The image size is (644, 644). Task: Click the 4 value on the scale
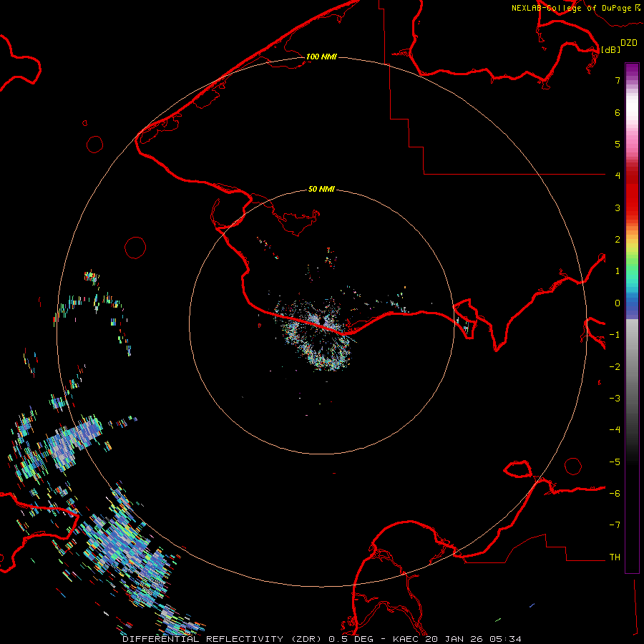pos(618,176)
